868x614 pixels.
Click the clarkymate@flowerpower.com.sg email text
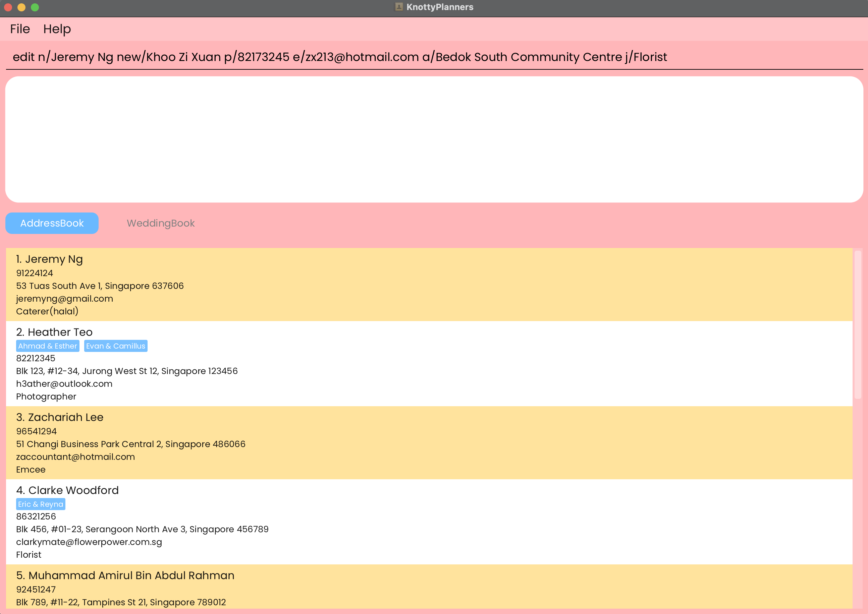[89, 542]
